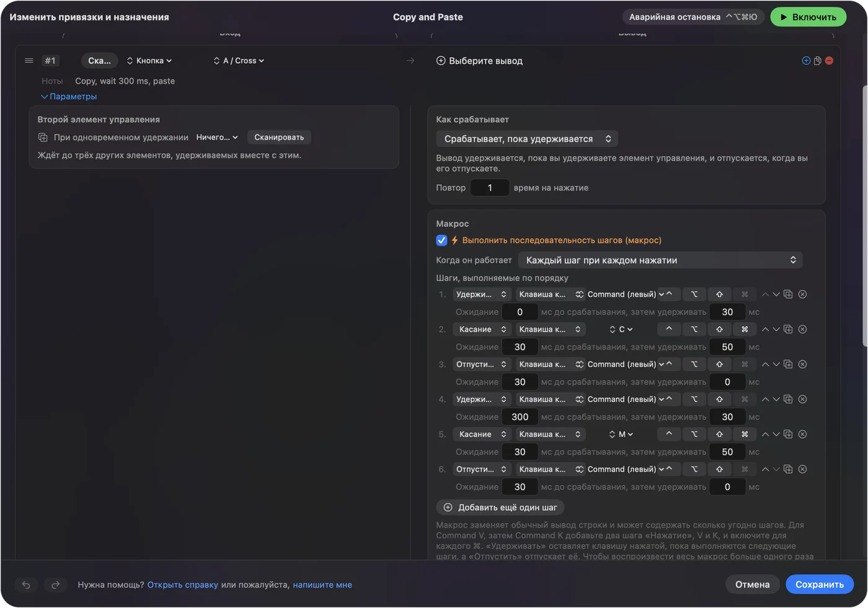Click the undo arrow icon

click(26, 584)
